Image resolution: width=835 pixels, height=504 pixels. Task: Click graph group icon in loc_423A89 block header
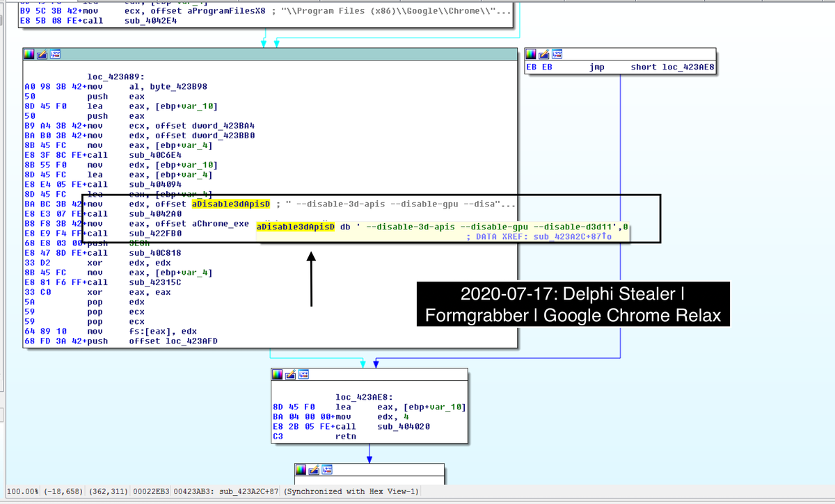(56, 54)
